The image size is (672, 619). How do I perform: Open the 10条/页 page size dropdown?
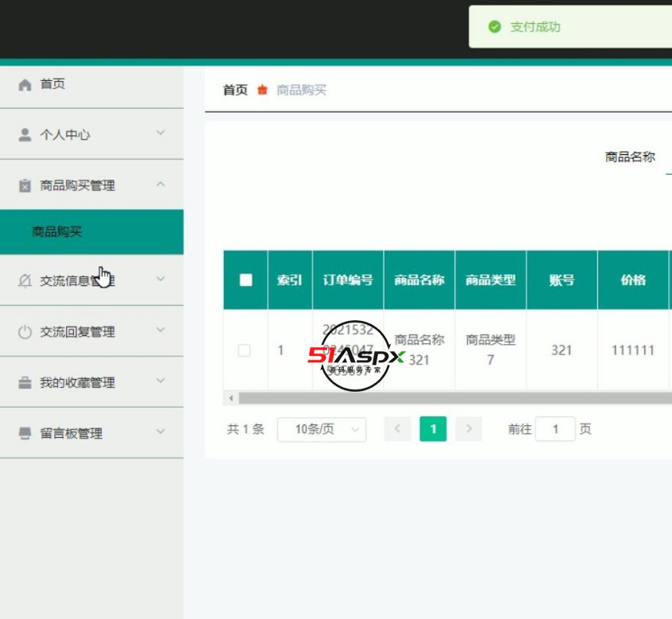pos(322,428)
